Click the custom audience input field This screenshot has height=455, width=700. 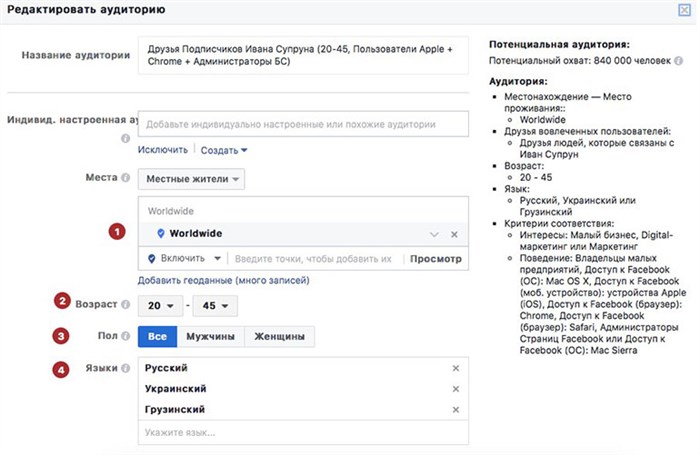click(303, 124)
